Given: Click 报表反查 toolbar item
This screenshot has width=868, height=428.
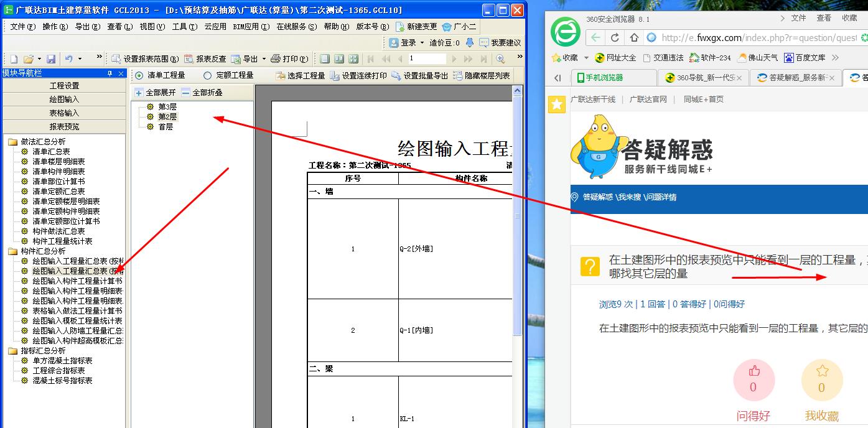Looking at the screenshot, I should (x=205, y=59).
